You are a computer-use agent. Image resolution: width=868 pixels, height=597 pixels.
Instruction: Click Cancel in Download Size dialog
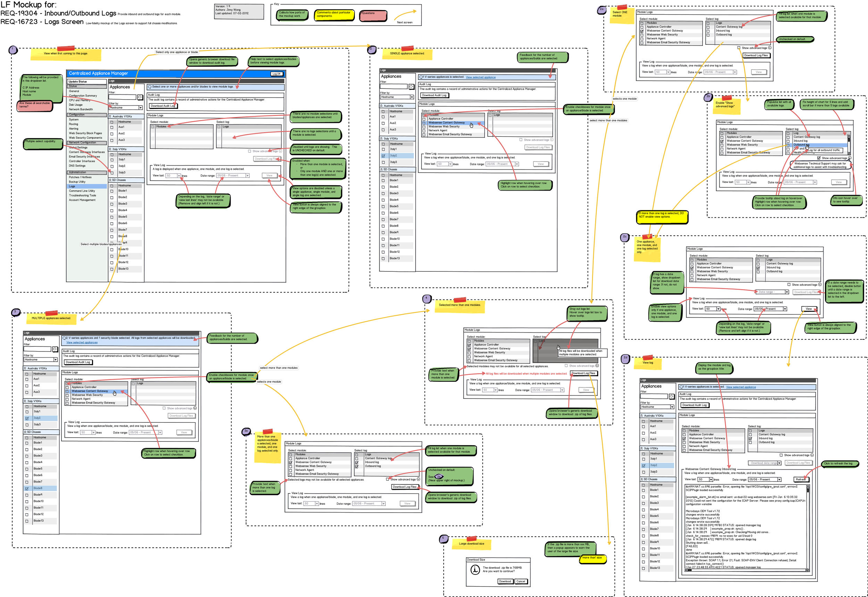(521, 581)
